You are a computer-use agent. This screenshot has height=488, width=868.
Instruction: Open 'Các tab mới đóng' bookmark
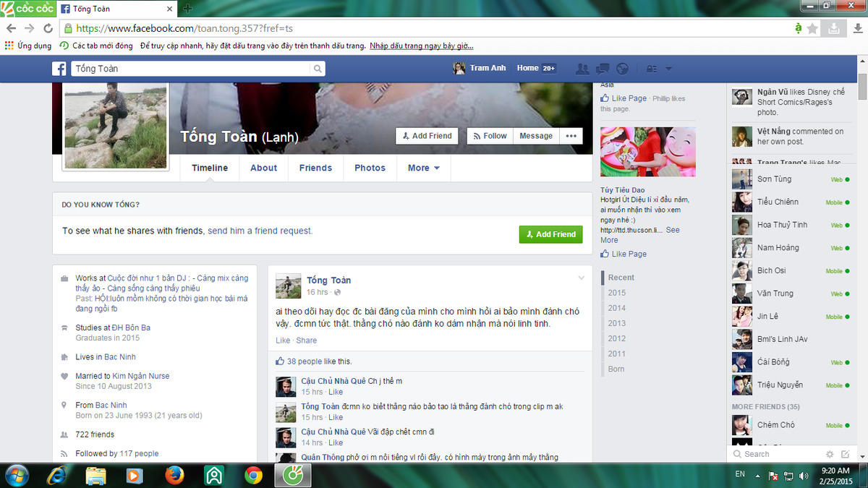(x=96, y=46)
